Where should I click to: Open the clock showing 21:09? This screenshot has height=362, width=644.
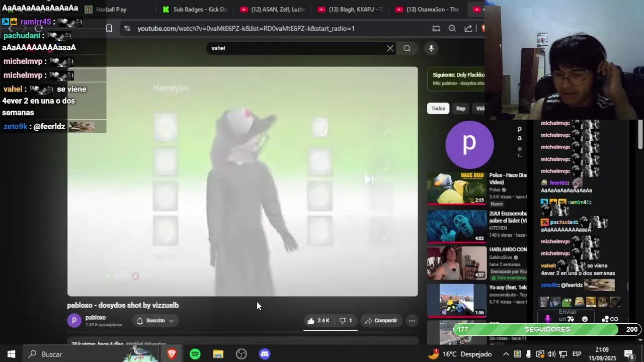click(602, 354)
